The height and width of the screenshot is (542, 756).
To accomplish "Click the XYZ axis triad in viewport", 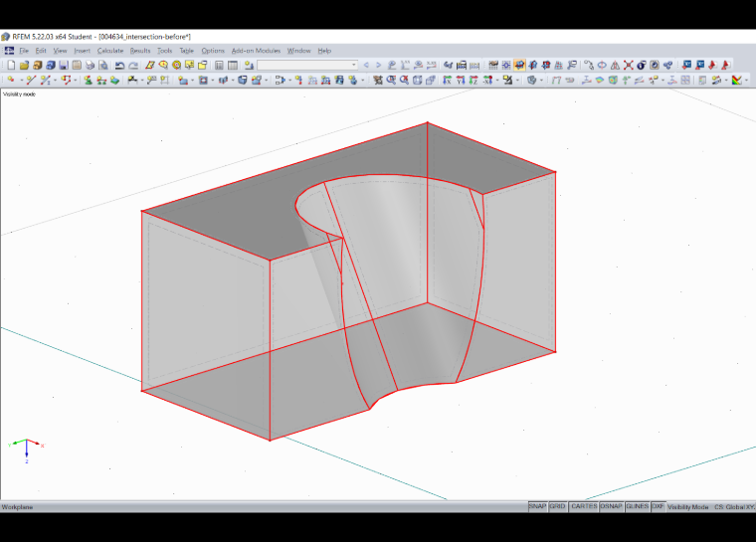I will click(27, 451).
